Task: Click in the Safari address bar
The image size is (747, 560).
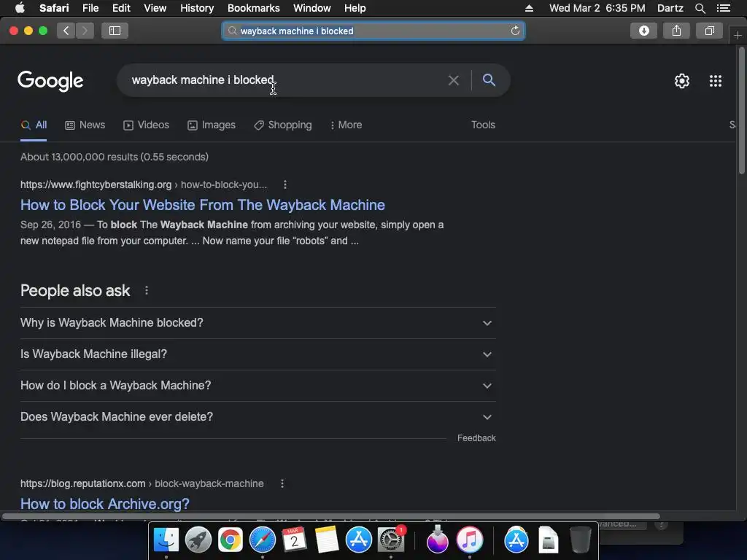Action: [x=373, y=31]
